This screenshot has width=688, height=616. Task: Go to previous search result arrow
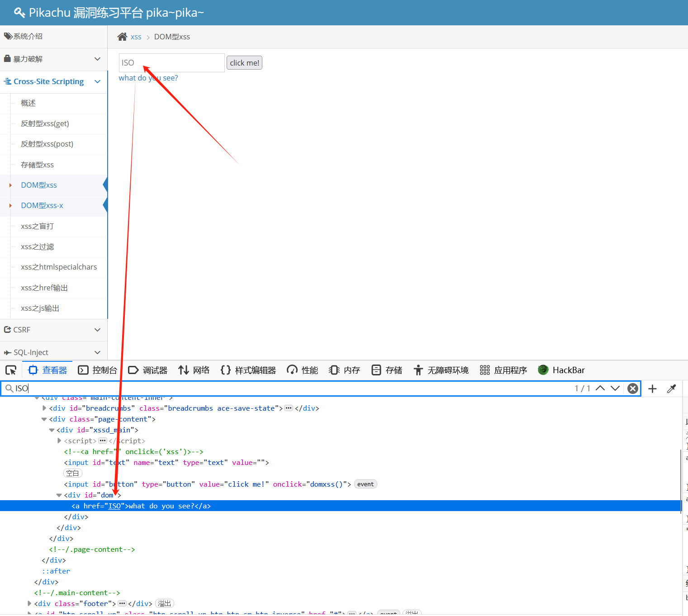(x=600, y=388)
